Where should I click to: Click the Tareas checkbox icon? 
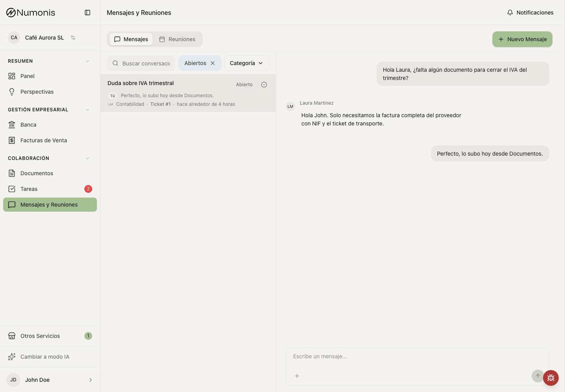pyautogui.click(x=12, y=189)
